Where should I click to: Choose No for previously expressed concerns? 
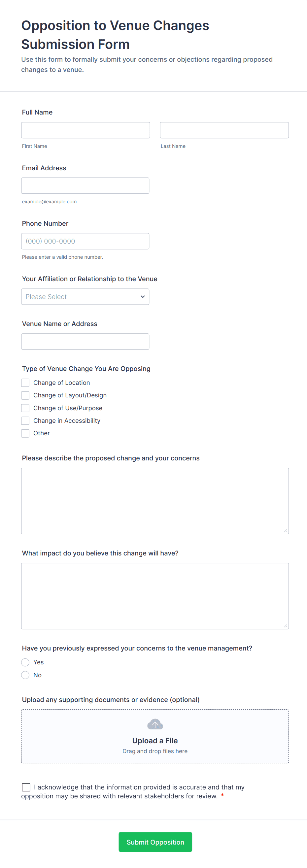click(x=25, y=675)
